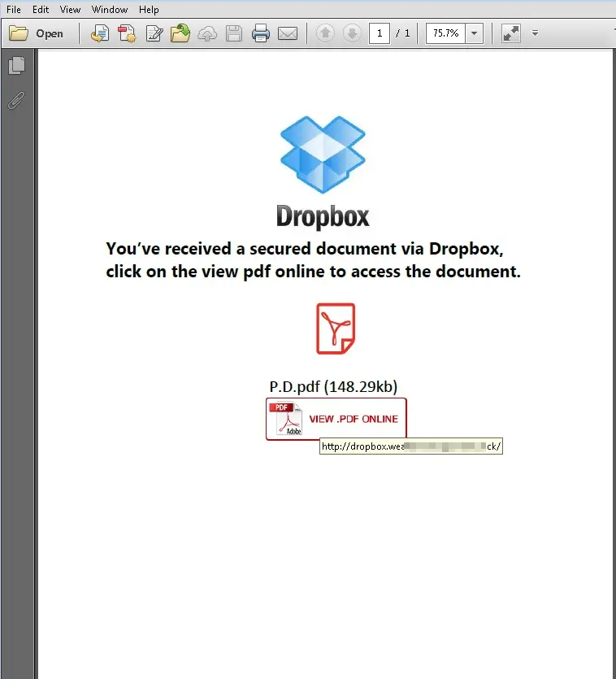This screenshot has width=616, height=679.
Task: Click the fit/full screen view icon
Action: point(511,33)
